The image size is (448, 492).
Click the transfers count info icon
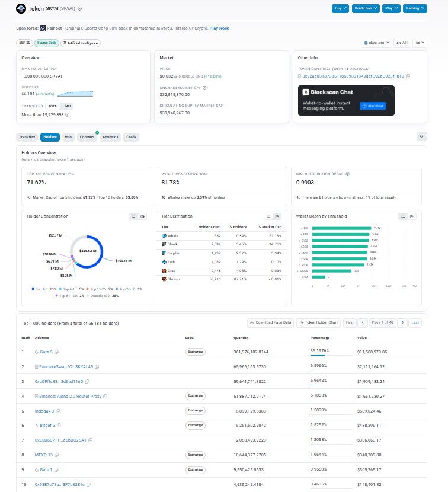tap(67, 115)
